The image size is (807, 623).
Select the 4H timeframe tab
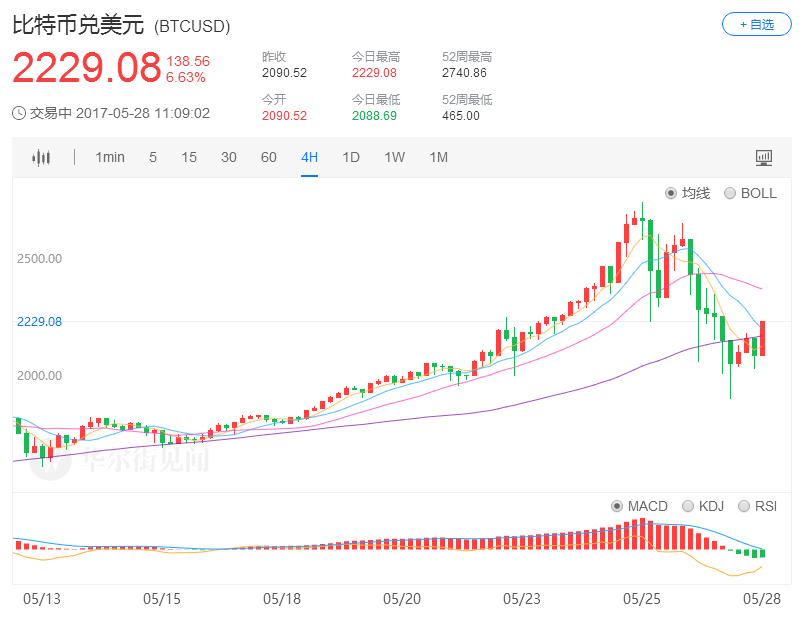point(309,157)
